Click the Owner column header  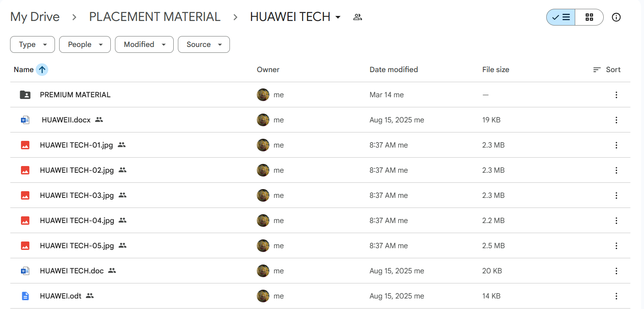point(268,70)
